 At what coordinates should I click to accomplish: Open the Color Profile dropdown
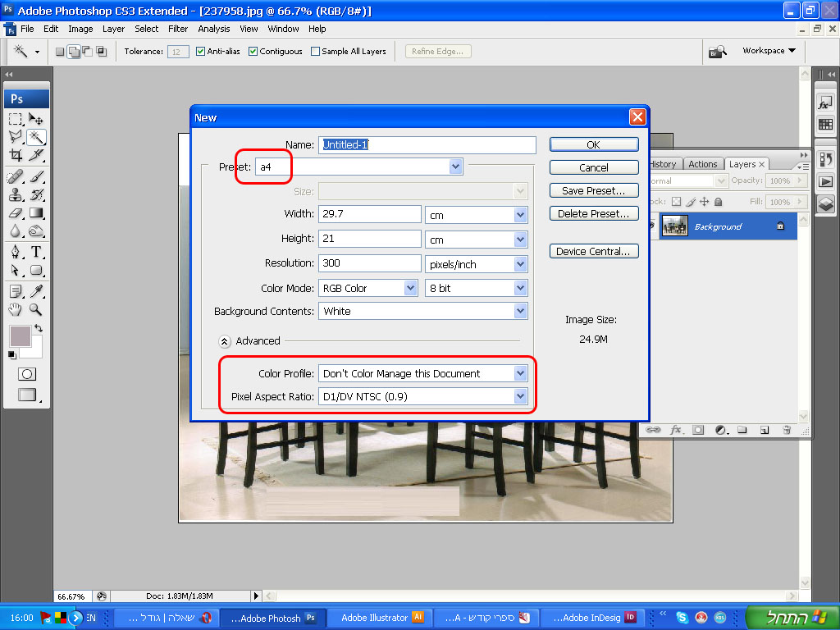click(x=519, y=373)
